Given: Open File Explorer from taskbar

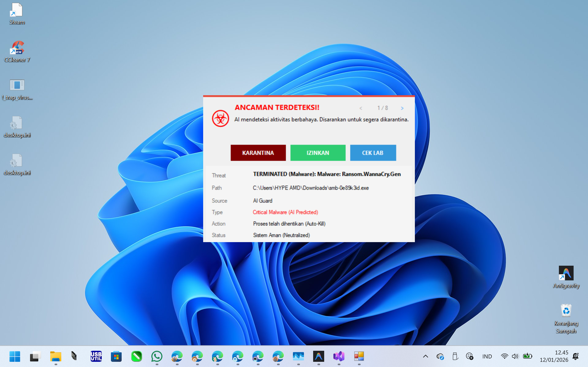Looking at the screenshot, I should pyautogui.click(x=56, y=356).
